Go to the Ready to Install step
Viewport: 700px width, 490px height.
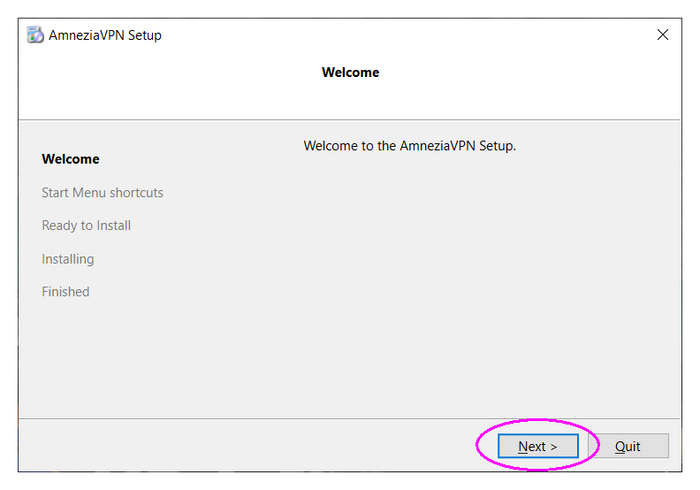[x=86, y=225]
